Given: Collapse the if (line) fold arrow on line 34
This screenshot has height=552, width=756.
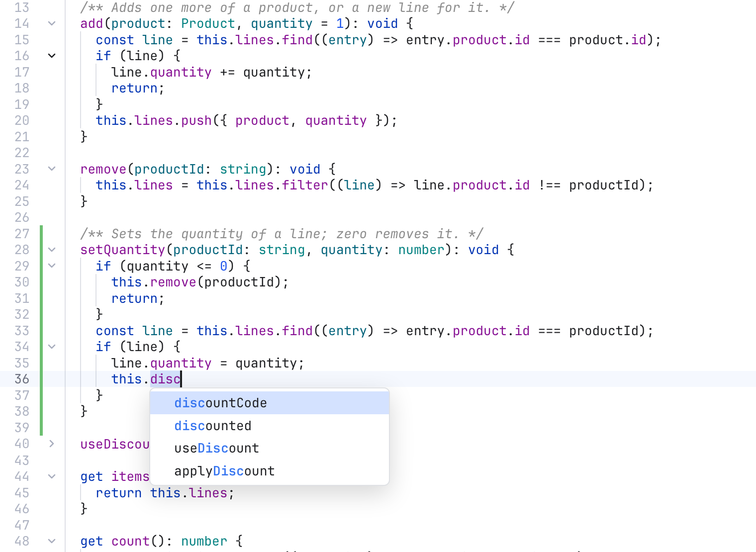Looking at the screenshot, I should pos(52,347).
